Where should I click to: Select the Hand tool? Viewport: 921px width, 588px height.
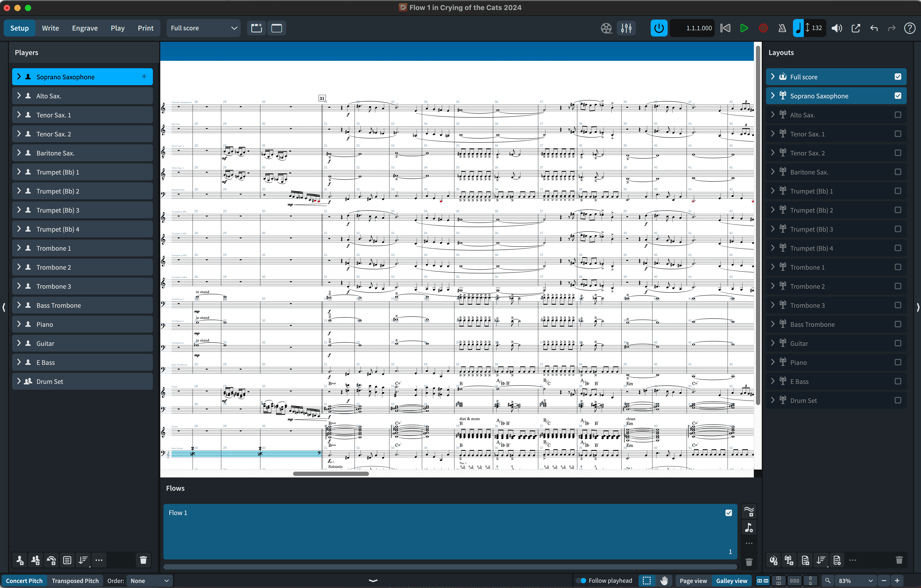pyautogui.click(x=664, y=580)
